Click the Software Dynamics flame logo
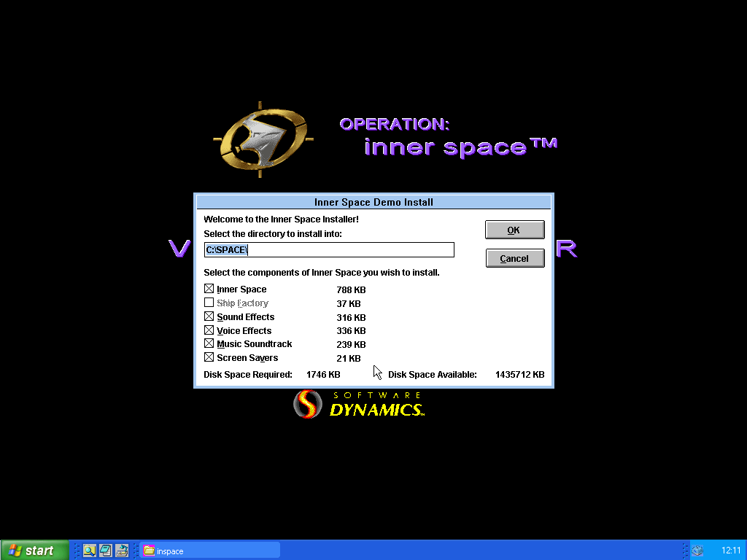The image size is (747, 560). click(307, 404)
